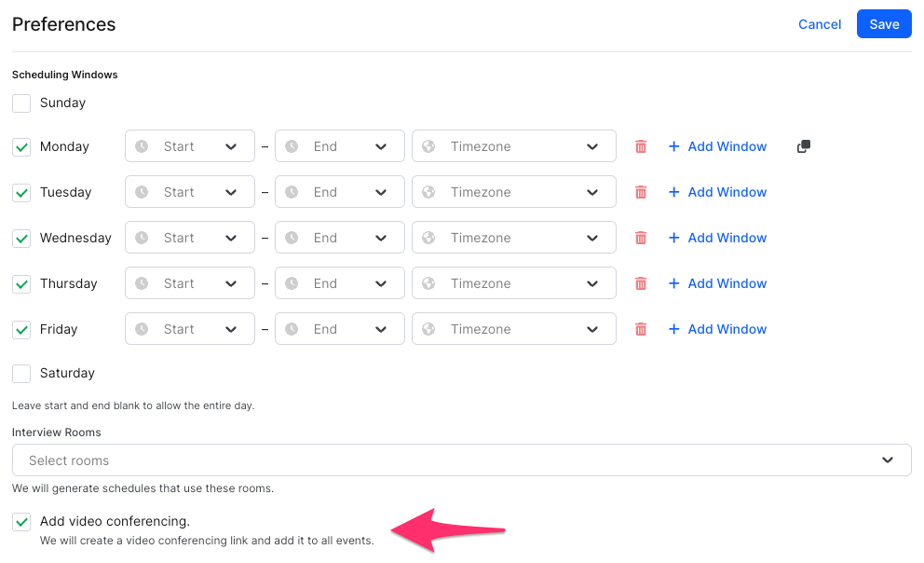The height and width of the screenshot is (563, 924).
Task: Open Tuesday's End time dropdown
Action: tap(340, 192)
